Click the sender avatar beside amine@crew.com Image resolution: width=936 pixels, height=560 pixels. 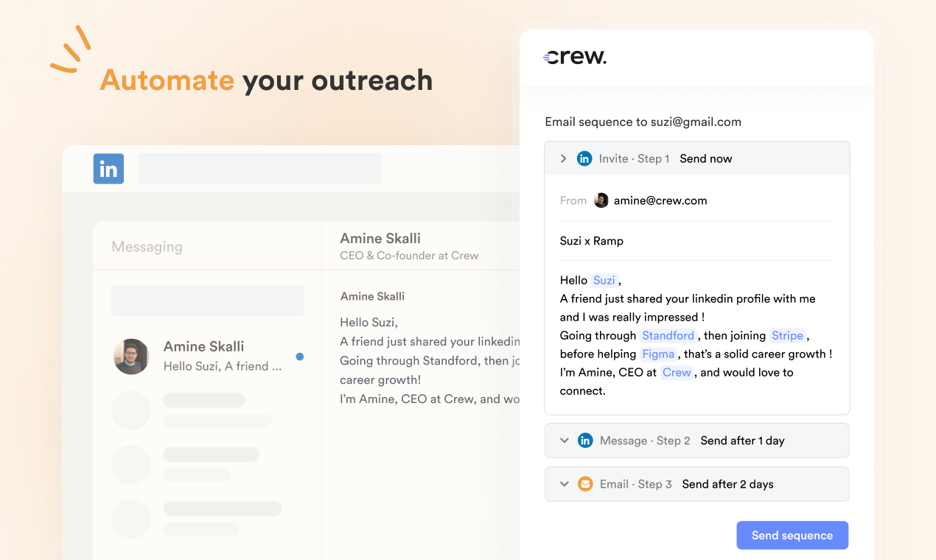[601, 200]
